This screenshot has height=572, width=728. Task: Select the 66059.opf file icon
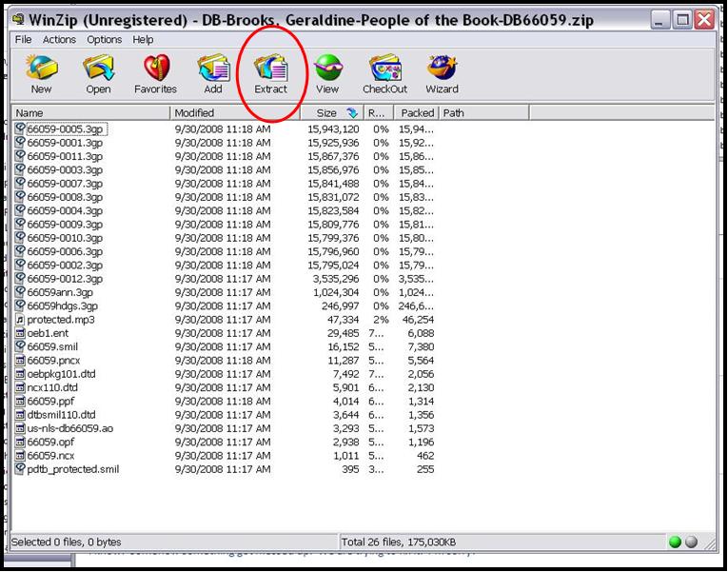(x=20, y=442)
